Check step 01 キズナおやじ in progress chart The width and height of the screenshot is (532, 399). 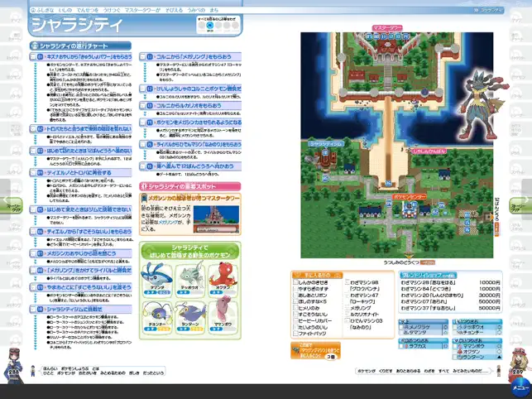(x=33, y=56)
